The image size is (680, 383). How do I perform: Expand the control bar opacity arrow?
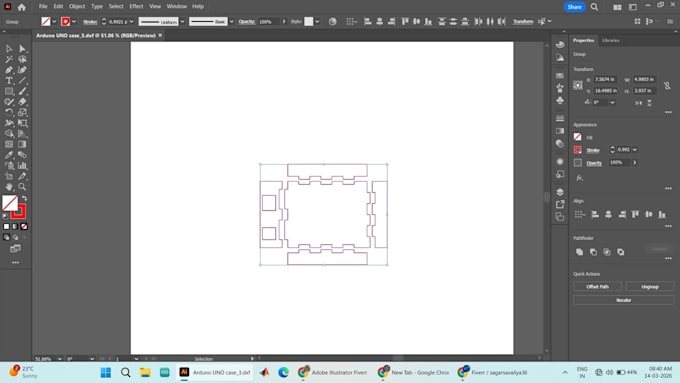tap(284, 21)
